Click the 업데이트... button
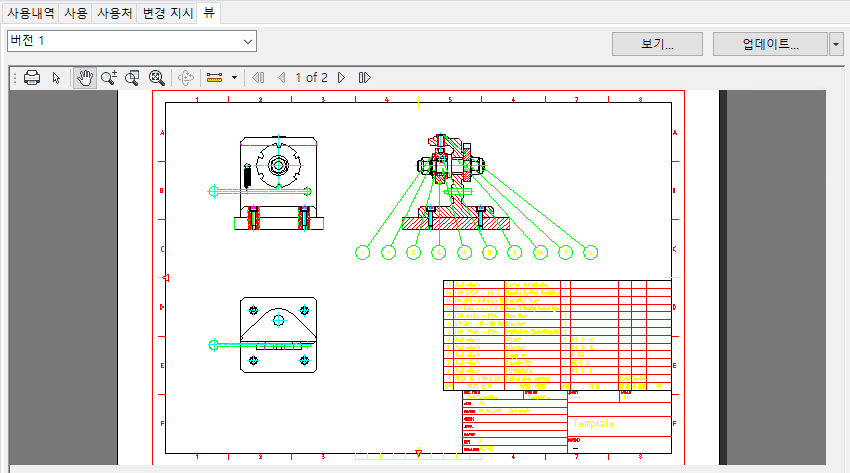Image resolution: width=850 pixels, height=473 pixels. point(770,44)
